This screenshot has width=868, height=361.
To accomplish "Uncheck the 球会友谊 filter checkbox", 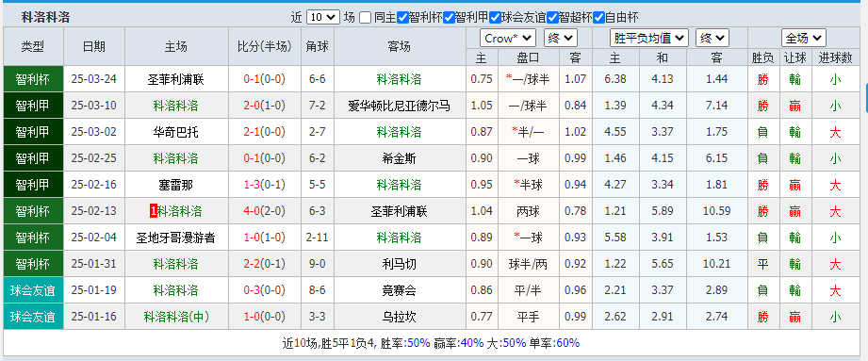I will (x=495, y=17).
